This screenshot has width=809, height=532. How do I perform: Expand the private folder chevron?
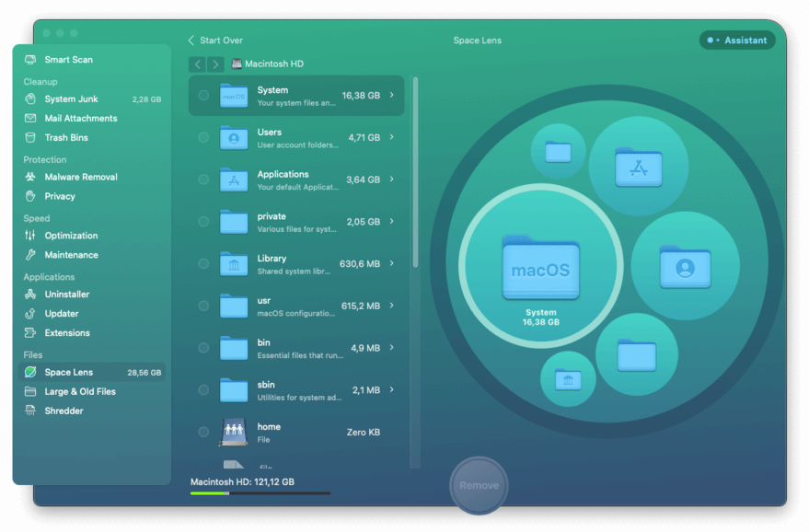tap(392, 222)
